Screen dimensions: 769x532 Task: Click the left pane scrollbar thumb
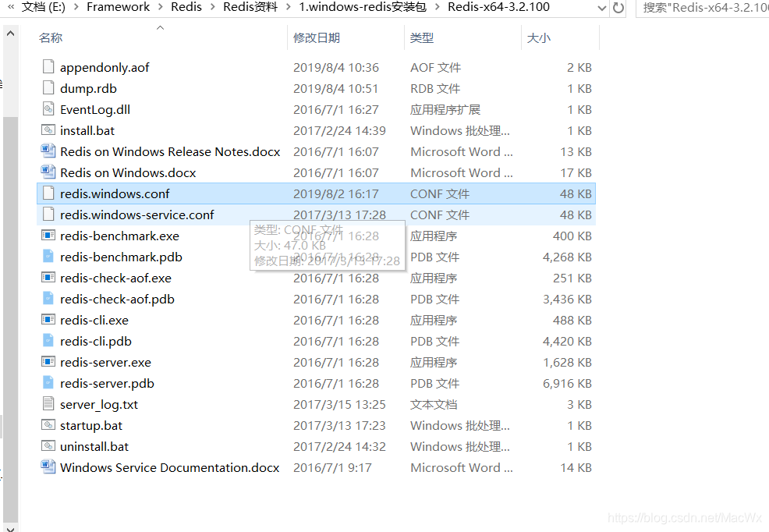pyautogui.click(x=10, y=320)
